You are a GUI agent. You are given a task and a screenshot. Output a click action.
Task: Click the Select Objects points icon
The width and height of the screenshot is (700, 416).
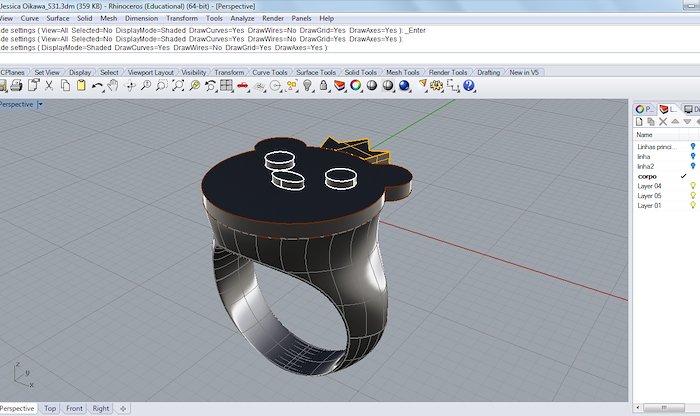tap(292, 86)
